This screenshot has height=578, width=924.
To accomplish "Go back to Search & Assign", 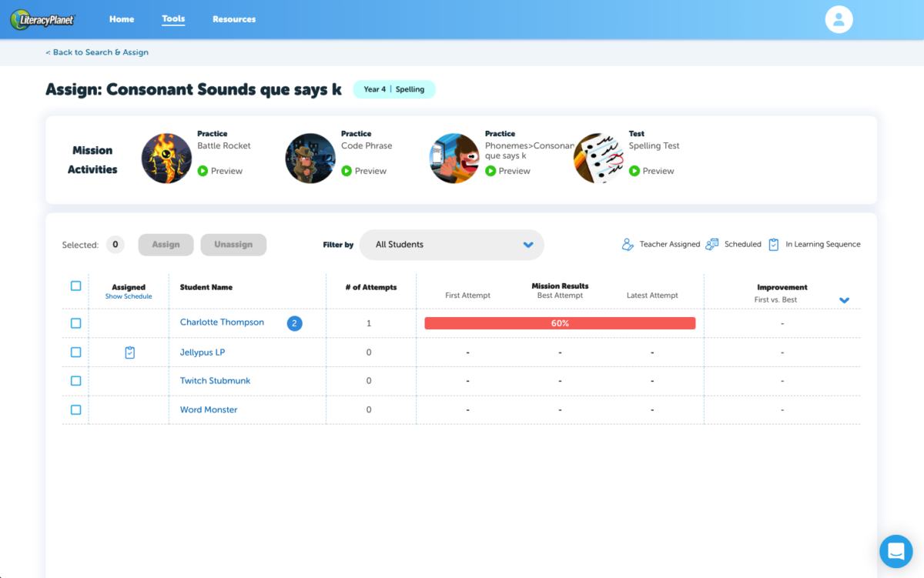I will click(x=97, y=52).
